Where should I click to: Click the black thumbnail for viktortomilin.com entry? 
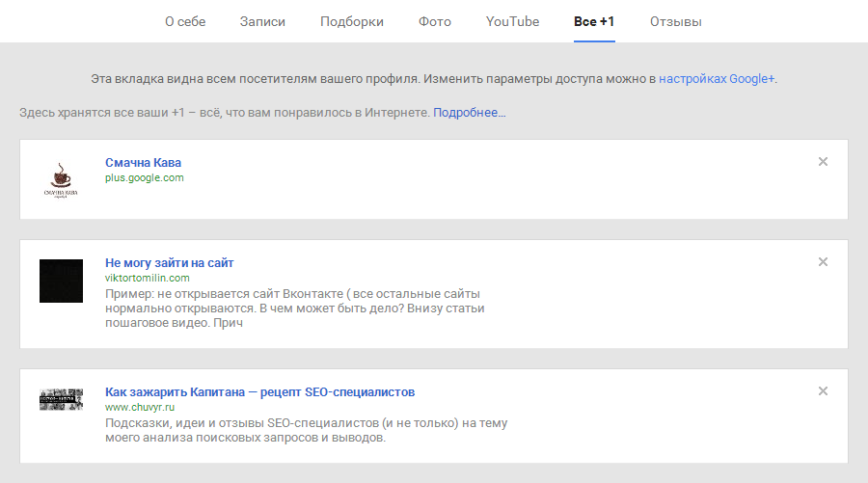pyautogui.click(x=61, y=281)
